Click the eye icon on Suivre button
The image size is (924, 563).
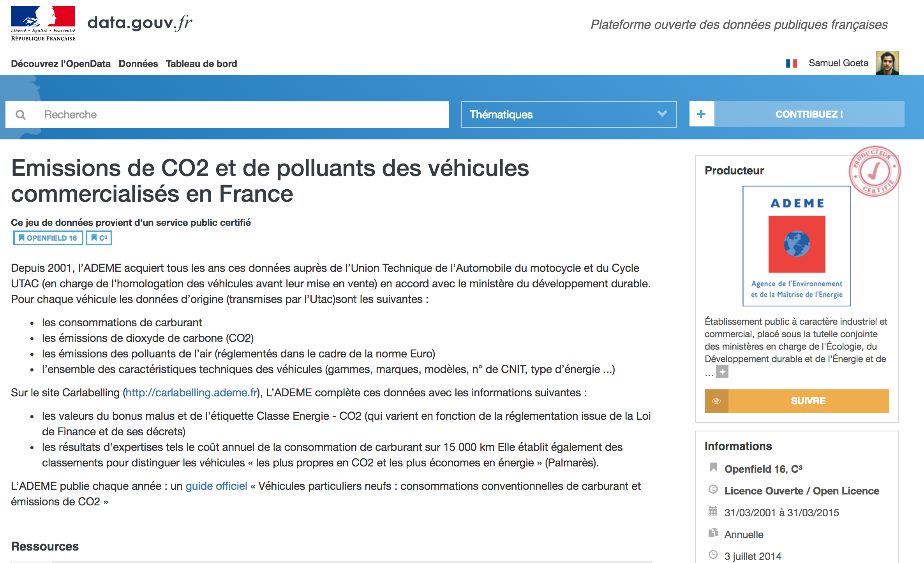716,401
